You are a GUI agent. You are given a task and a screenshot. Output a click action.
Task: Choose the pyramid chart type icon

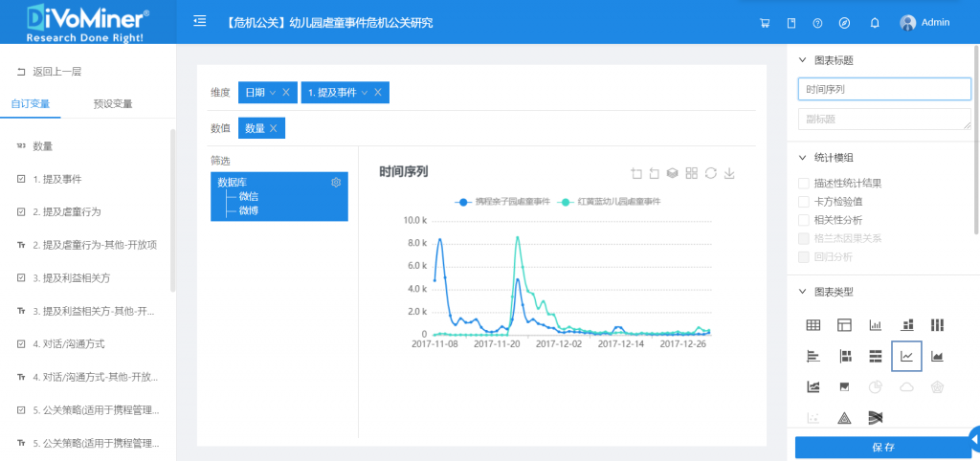(x=844, y=417)
